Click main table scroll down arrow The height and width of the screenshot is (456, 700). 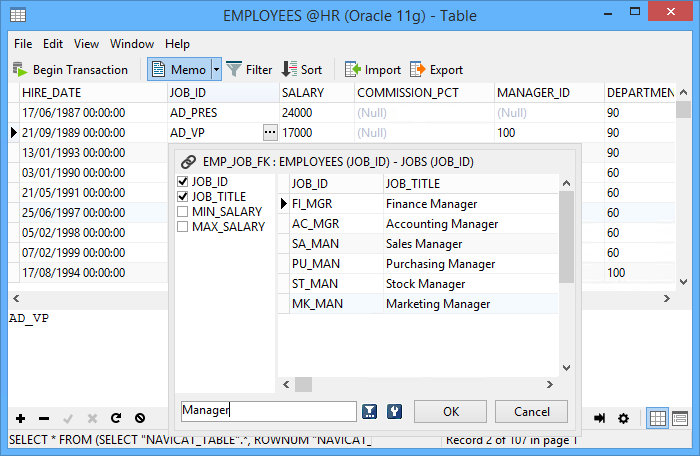click(x=683, y=282)
